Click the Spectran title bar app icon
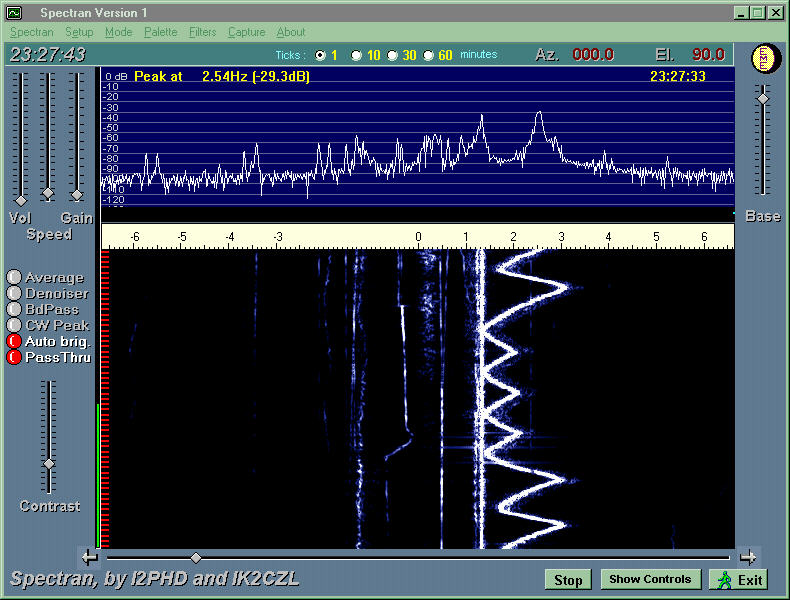790x600 pixels. 14,12
